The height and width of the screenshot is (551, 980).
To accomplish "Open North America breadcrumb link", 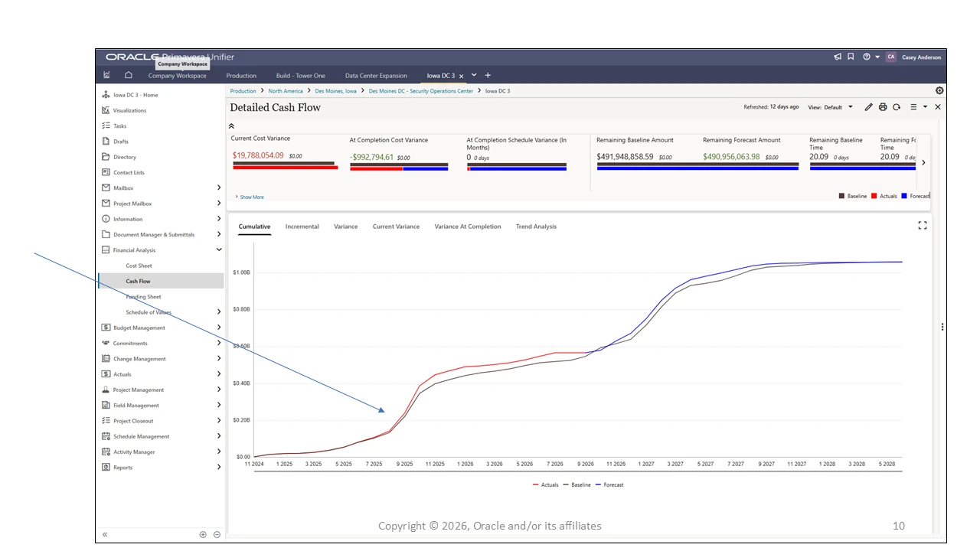I will pos(286,91).
